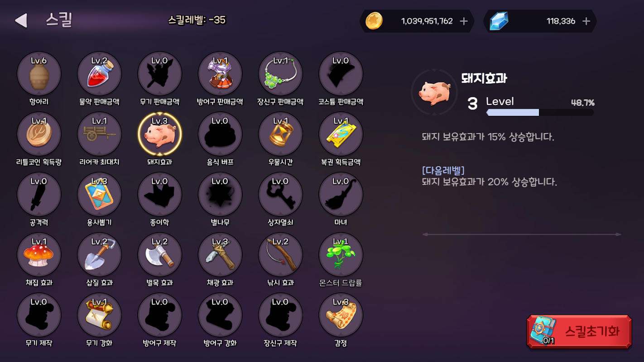
Task: Pick the 리틀코인 획득량 coin skill
Action: coord(39,134)
